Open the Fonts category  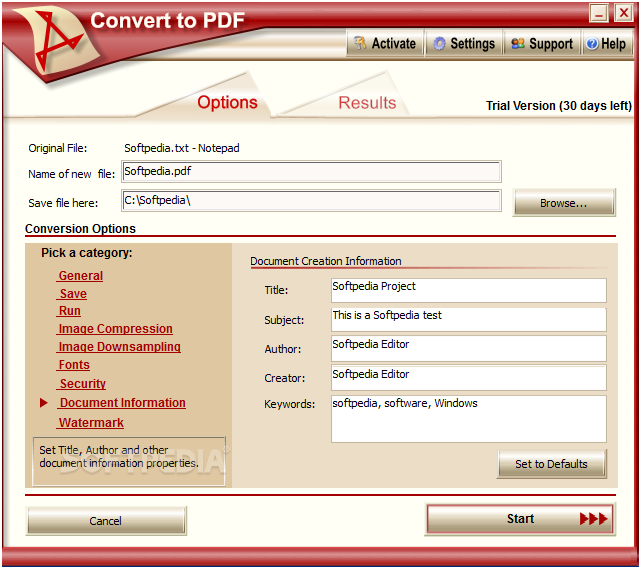(73, 364)
